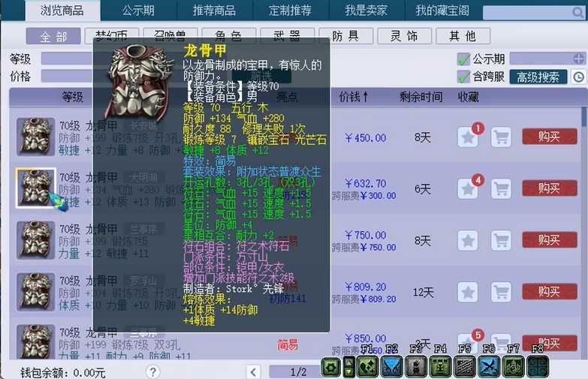The width and height of the screenshot is (588, 379).
Task: Select the 其他 category filter
Action: (x=463, y=36)
